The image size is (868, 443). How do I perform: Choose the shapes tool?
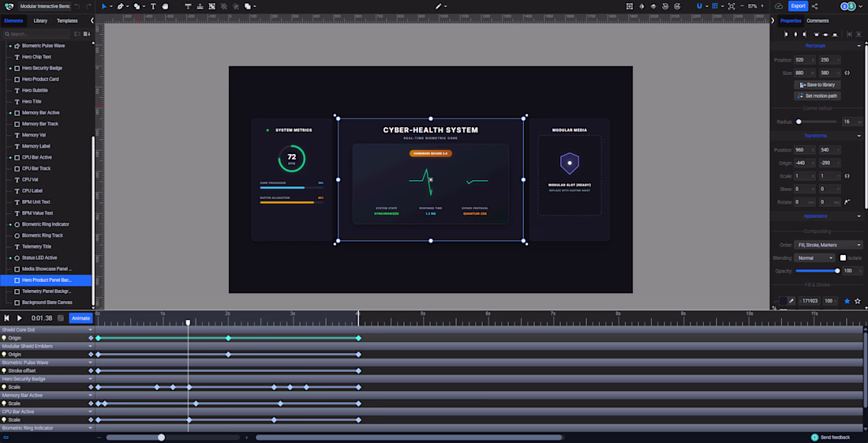click(x=137, y=6)
